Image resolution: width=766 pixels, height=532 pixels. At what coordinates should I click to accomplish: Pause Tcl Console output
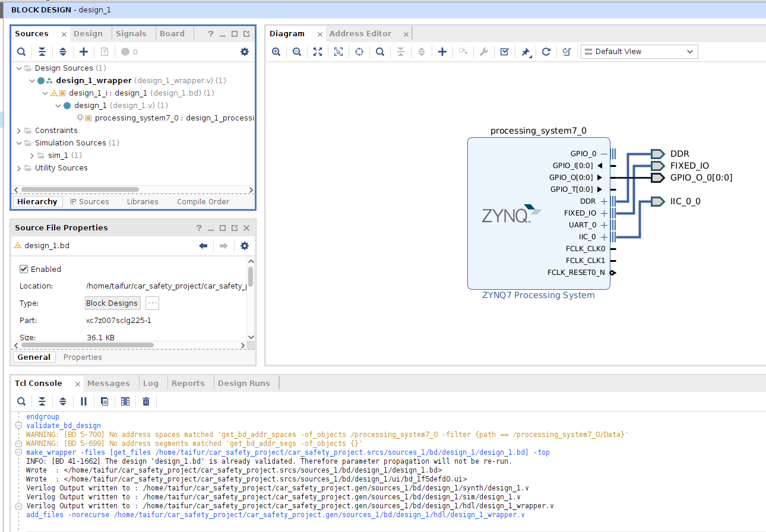pyautogui.click(x=84, y=401)
